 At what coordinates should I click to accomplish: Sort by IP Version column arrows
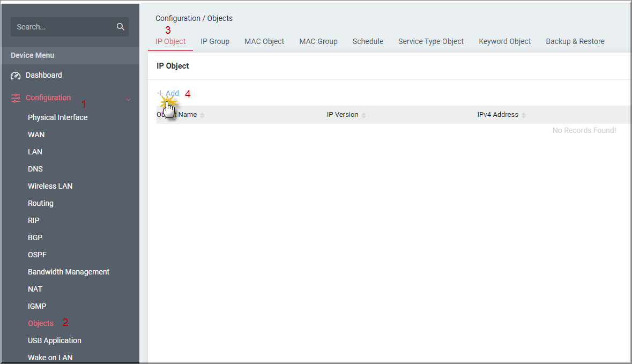click(x=363, y=115)
